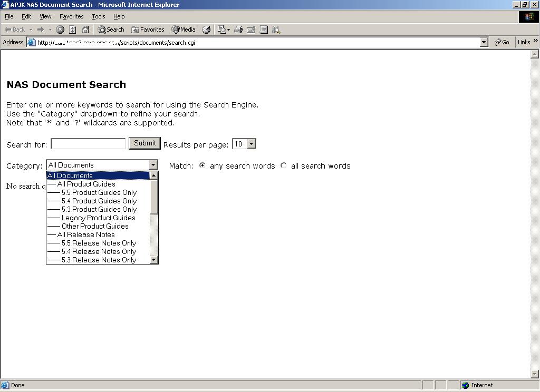
Task: Click the category list scroll up arrow
Action: point(154,175)
